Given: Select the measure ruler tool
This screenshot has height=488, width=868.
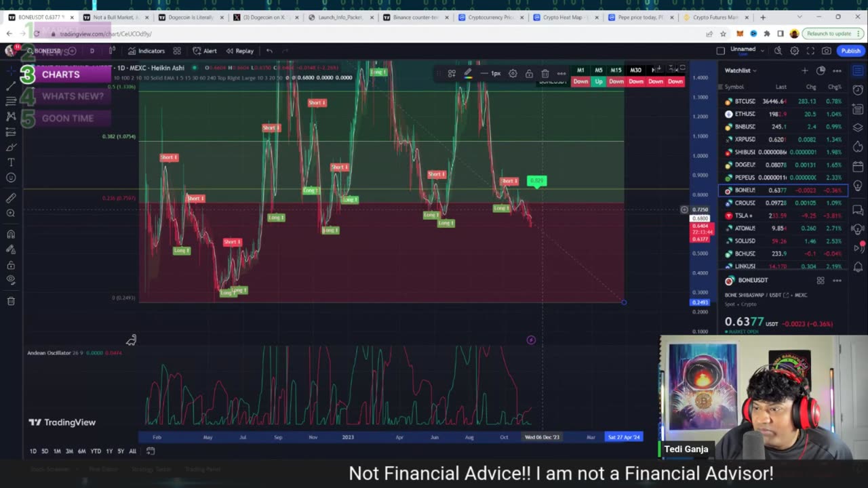Looking at the screenshot, I should pos(11,198).
